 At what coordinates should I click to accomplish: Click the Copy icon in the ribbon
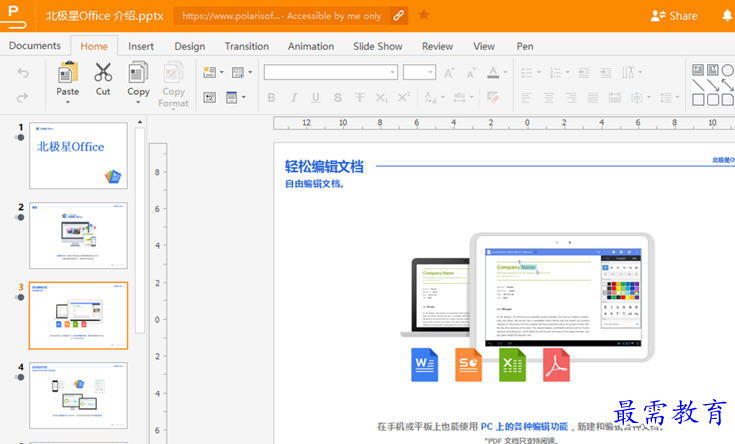click(x=138, y=73)
